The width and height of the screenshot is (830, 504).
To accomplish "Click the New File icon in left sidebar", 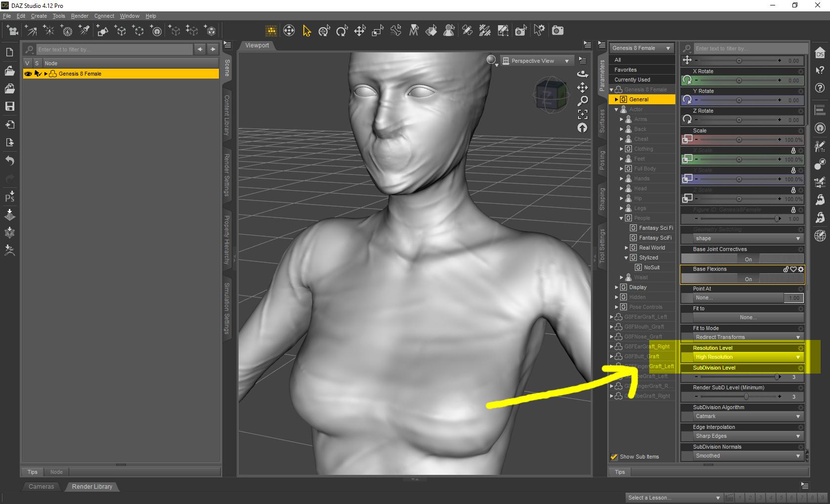I will pyautogui.click(x=9, y=52).
